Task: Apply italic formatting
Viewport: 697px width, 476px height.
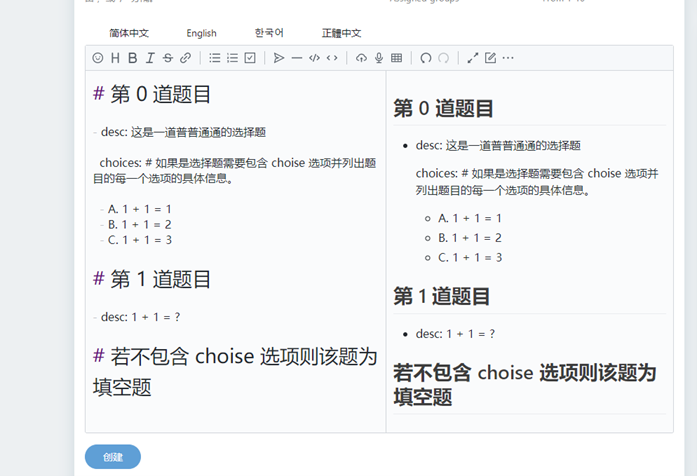Action: 150,58
